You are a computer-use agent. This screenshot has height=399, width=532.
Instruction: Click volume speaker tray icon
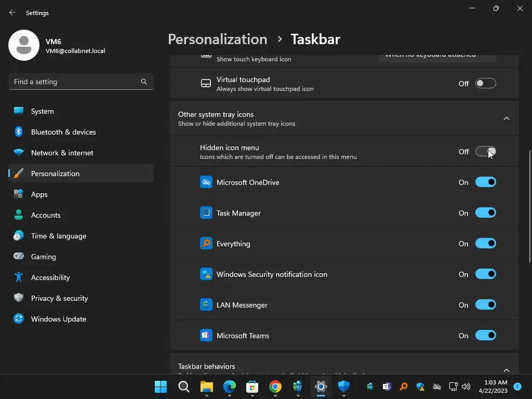[x=466, y=387]
